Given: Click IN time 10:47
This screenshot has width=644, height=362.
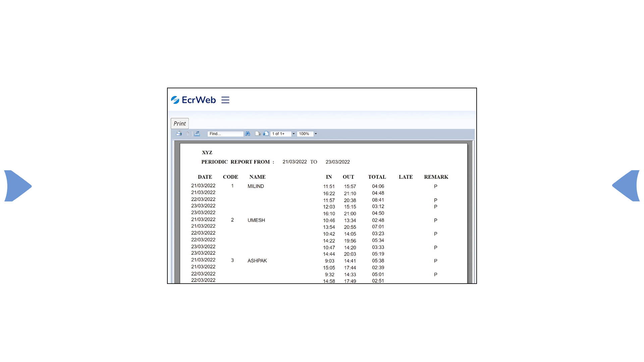Looking at the screenshot, I should pos(329,248).
